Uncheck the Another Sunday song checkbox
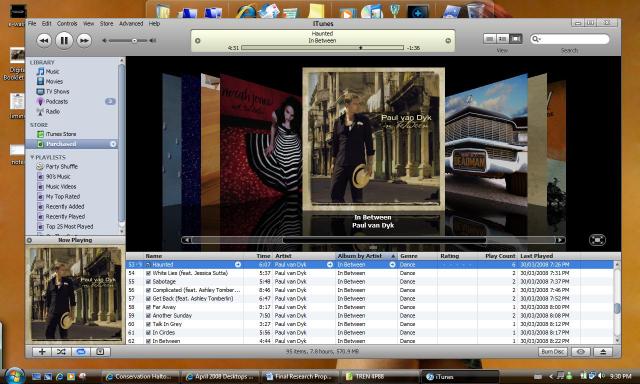640x384 pixels. tap(149, 315)
